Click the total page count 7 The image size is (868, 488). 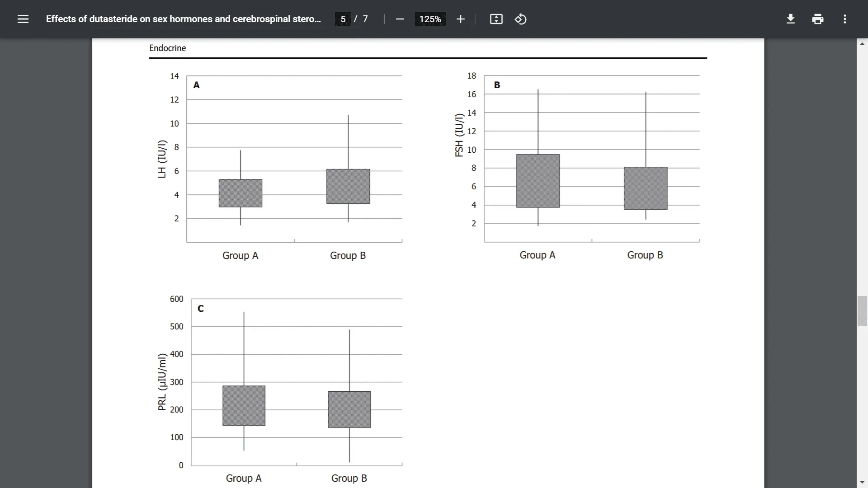[x=365, y=19]
